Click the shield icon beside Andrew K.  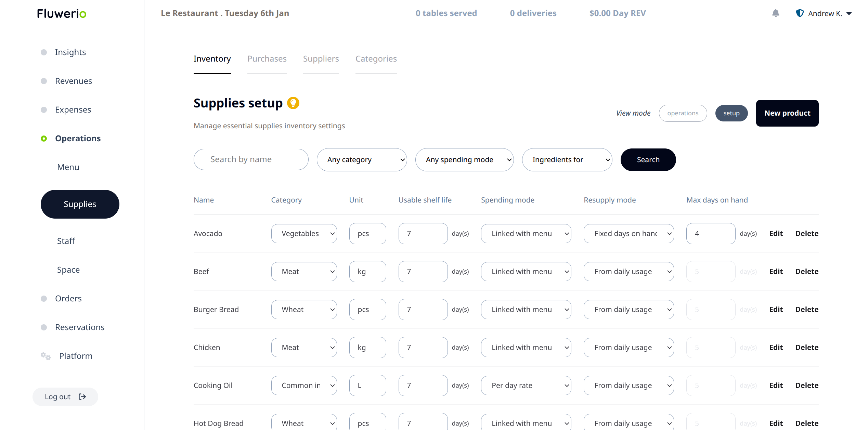800,13
